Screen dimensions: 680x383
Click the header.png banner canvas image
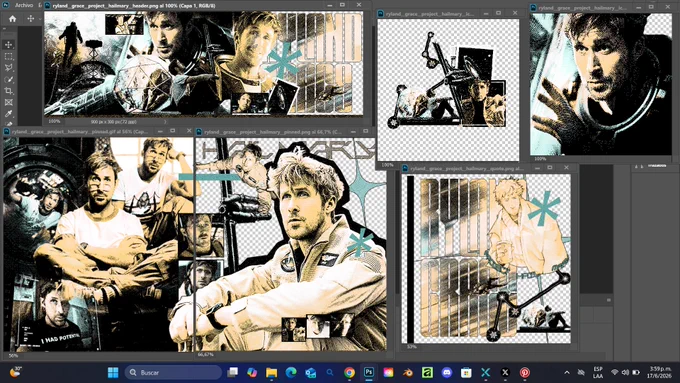pos(203,63)
